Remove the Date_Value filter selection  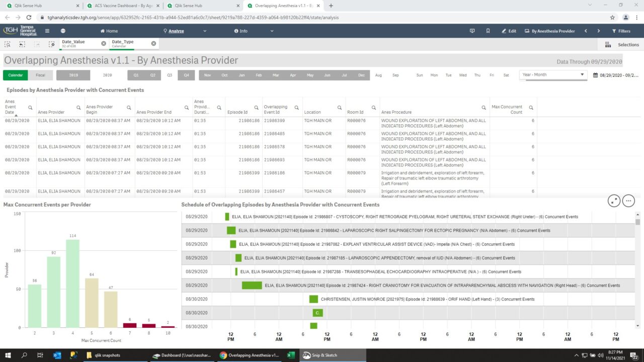104,43
